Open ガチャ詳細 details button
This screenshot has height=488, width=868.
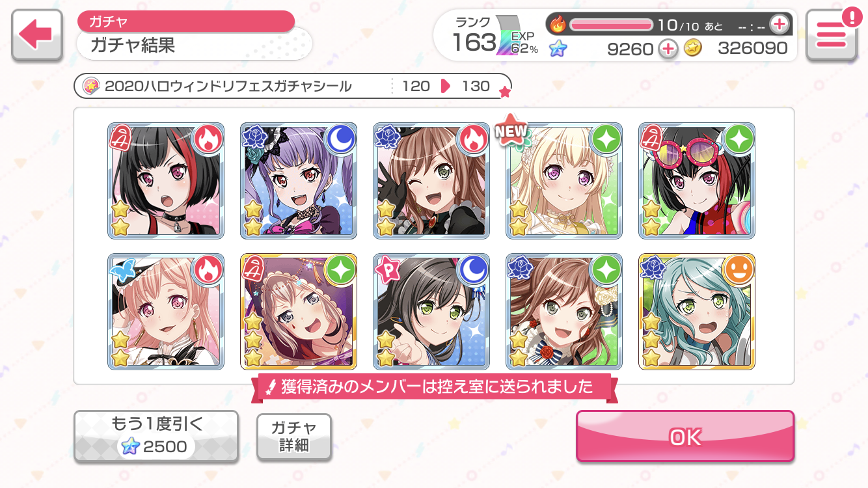[294, 437]
